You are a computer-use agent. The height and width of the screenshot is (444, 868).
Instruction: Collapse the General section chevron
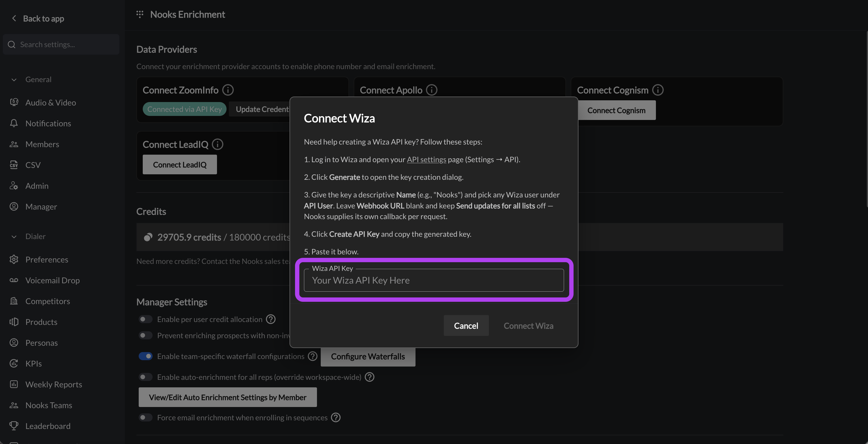click(x=14, y=79)
